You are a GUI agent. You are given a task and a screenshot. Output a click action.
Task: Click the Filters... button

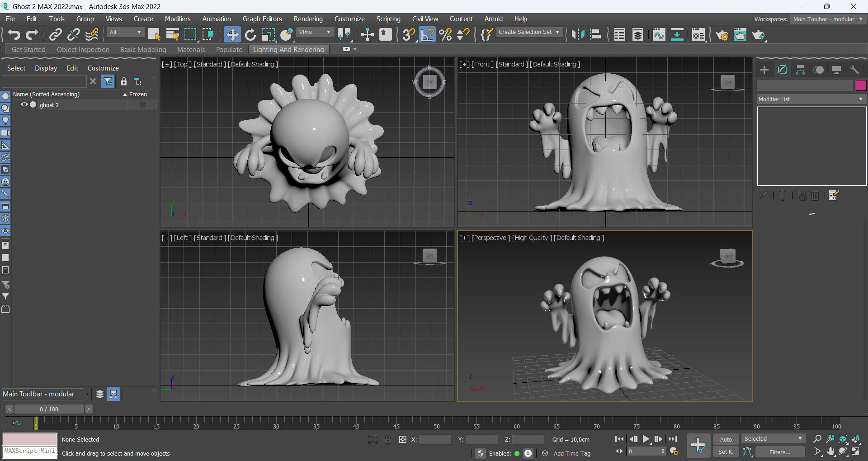click(780, 452)
